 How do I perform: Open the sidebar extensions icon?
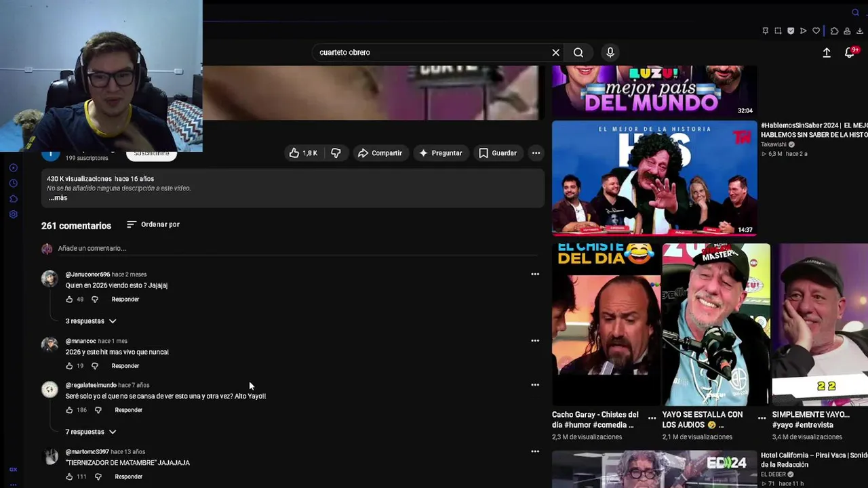pyautogui.click(x=13, y=199)
